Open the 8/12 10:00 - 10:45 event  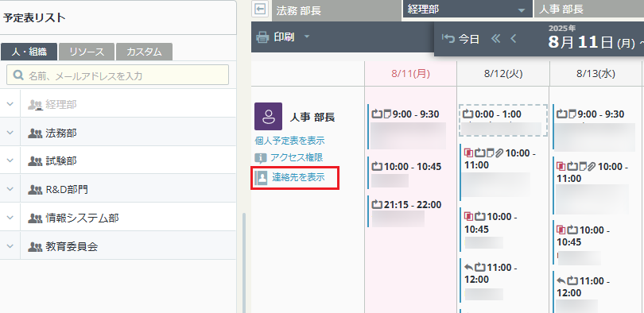[x=503, y=230]
